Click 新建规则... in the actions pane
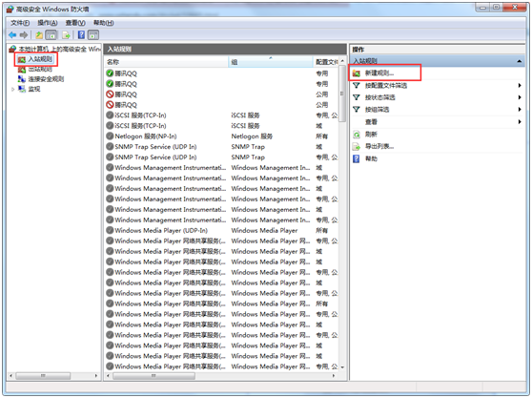Viewport: 532px width, 398px height. pos(379,73)
